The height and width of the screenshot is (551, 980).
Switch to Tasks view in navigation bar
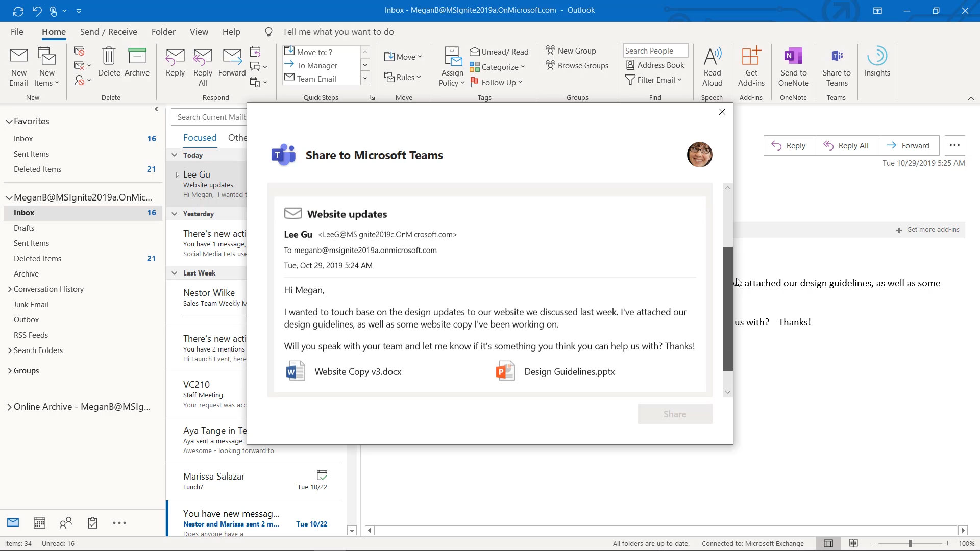point(92,523)
